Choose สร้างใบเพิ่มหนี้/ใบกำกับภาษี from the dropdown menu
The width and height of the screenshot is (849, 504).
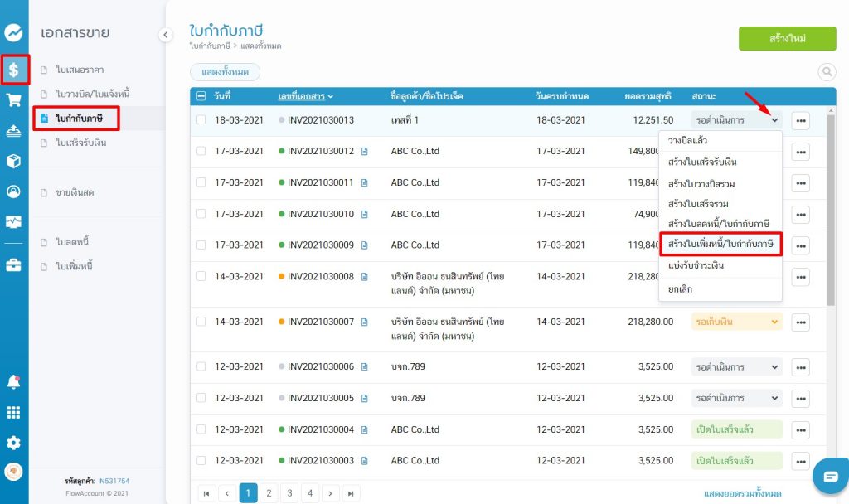click(720, 244)
